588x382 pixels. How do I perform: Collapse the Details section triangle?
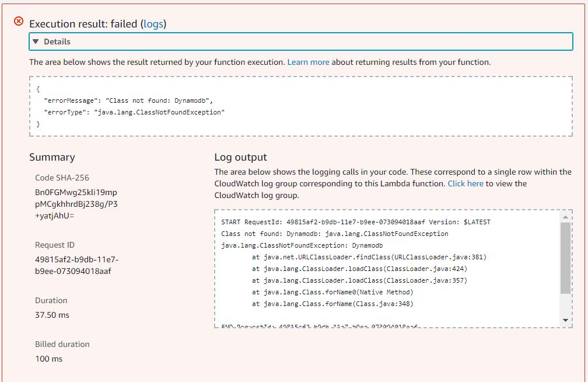36,41
